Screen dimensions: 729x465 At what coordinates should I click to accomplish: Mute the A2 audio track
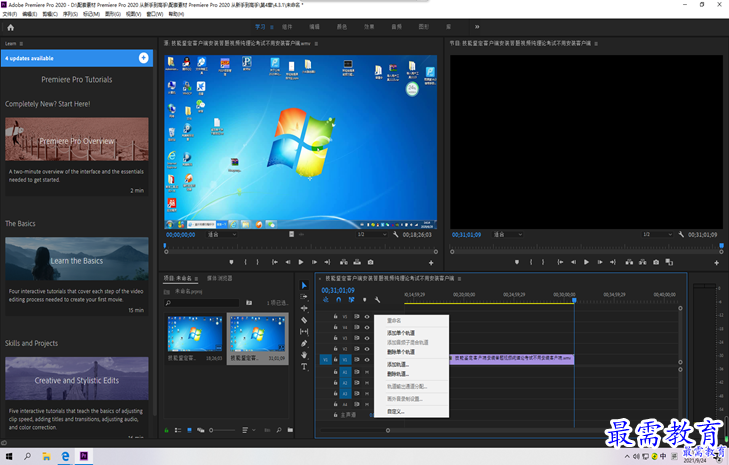click(367, 383)
